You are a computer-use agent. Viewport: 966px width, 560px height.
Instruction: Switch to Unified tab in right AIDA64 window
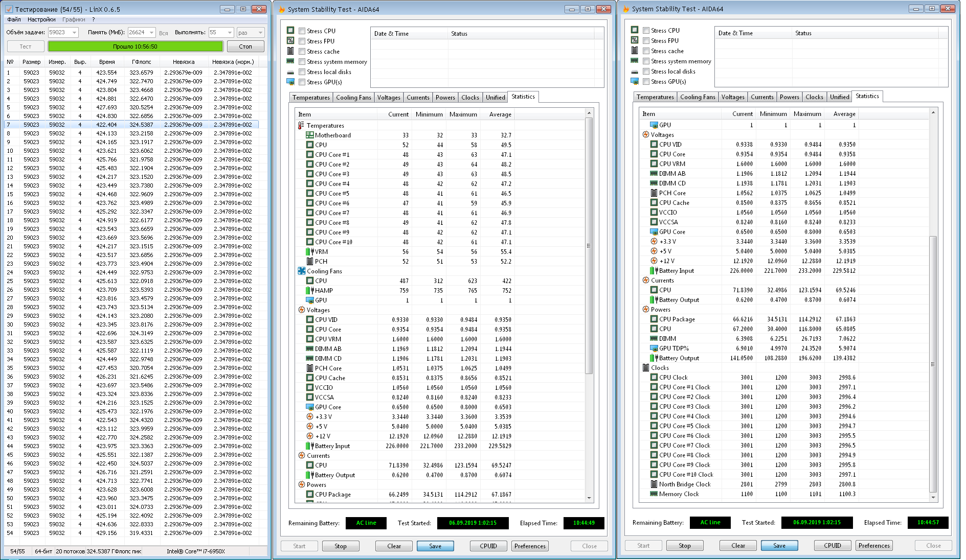coord(840,97)
